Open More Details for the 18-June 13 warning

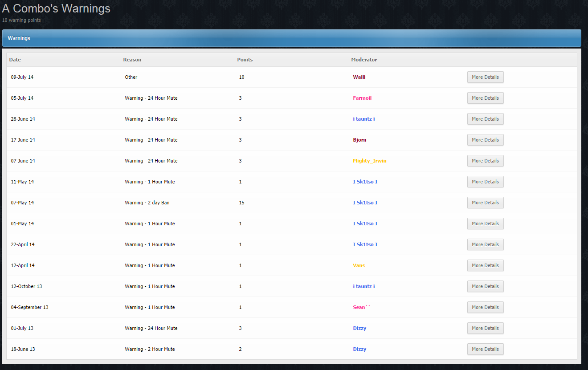(x=485, y=349)
